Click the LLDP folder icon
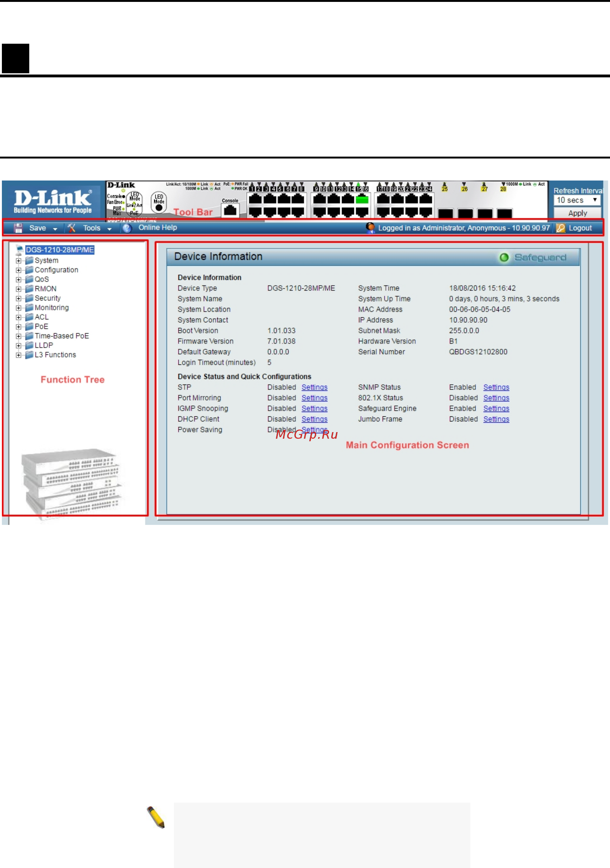 [29, 346]
